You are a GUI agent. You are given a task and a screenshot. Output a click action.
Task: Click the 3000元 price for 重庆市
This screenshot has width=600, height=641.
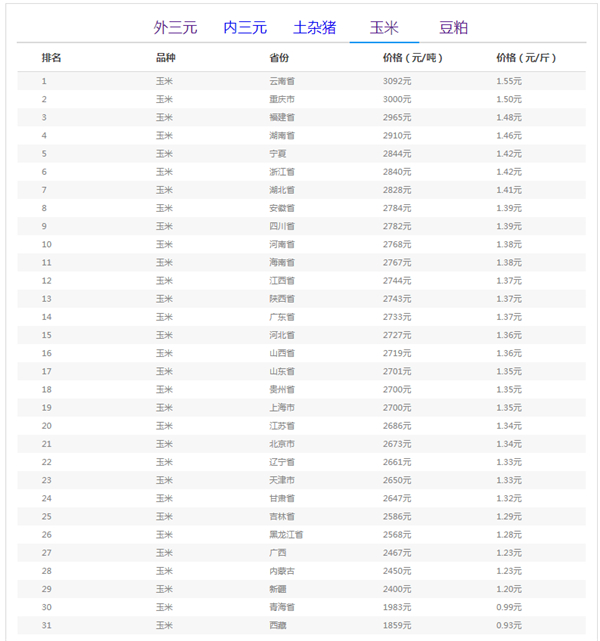(x=397, y=99)
